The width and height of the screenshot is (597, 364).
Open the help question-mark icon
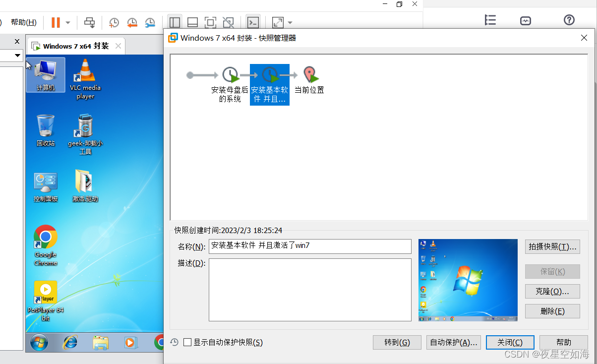tap(569, 20)
